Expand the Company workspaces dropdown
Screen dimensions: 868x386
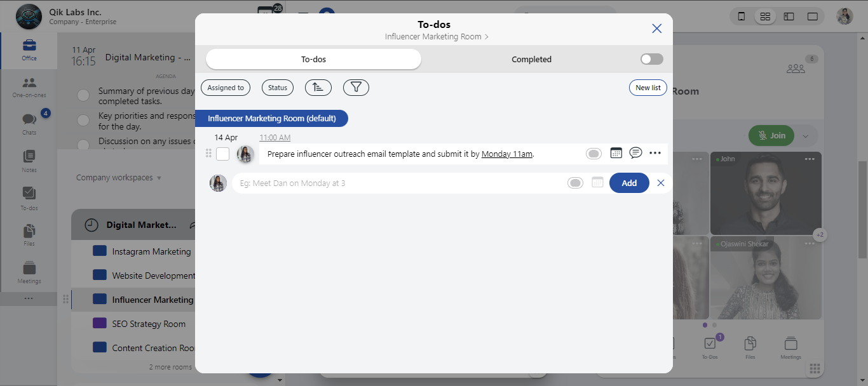[x=119, y=178]
